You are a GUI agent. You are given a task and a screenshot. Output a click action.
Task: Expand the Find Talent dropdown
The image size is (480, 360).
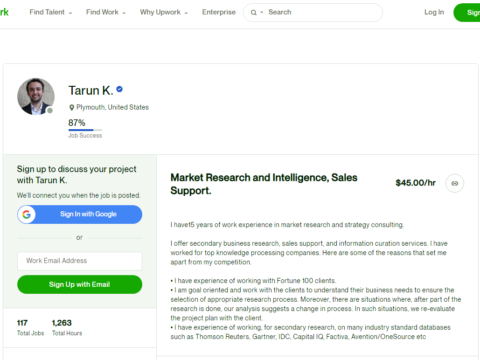[x=51, y=12]
